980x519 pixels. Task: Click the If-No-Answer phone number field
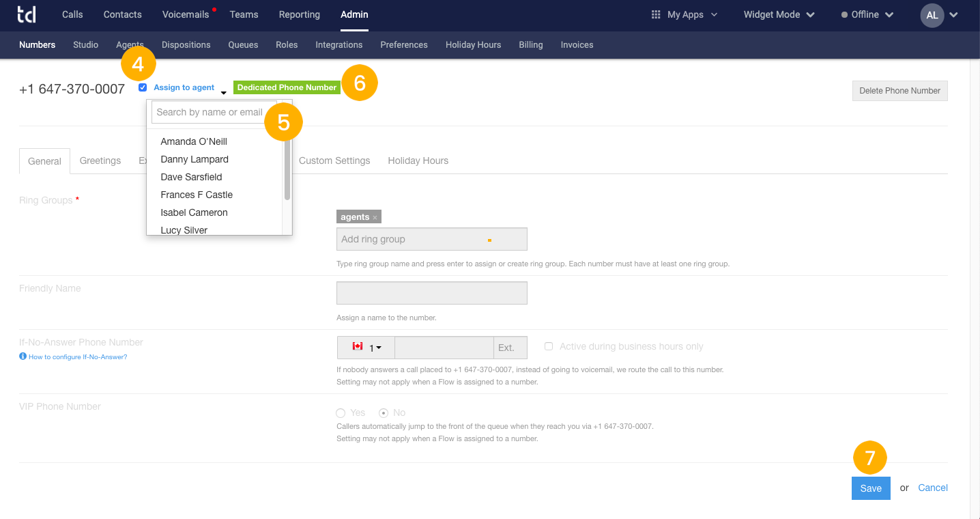pos(444,347)
